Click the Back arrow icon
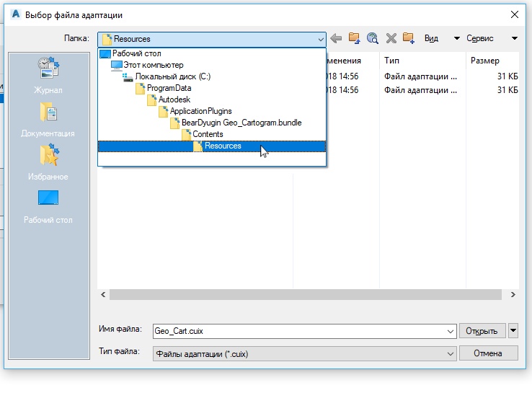This screenshot has height=393, width=532. coord(336,38)
